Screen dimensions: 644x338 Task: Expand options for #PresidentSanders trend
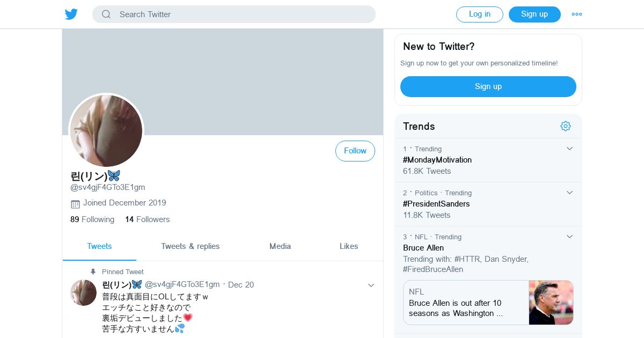tap(570, 193)
